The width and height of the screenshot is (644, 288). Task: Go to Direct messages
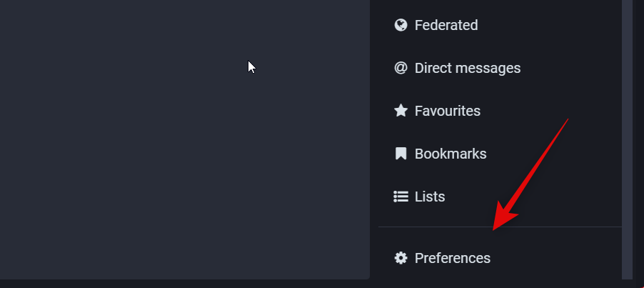(467, 68)
